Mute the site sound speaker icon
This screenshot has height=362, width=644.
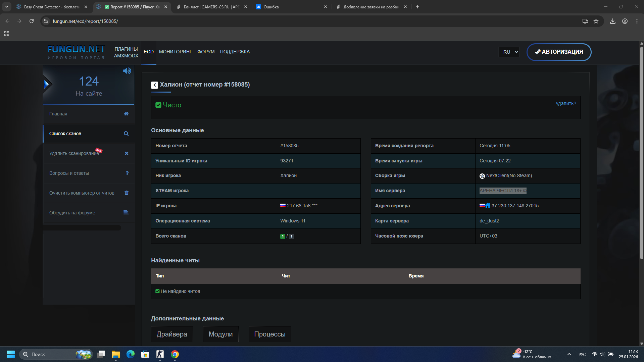tap(127, 71)
